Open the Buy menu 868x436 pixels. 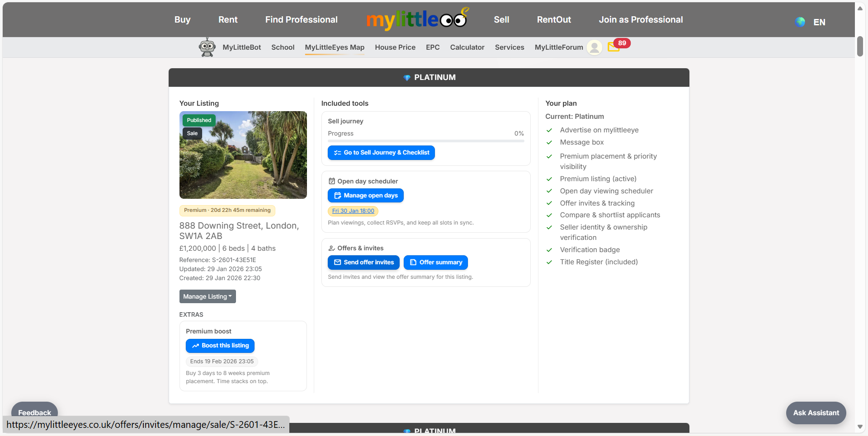pos(182,19)
